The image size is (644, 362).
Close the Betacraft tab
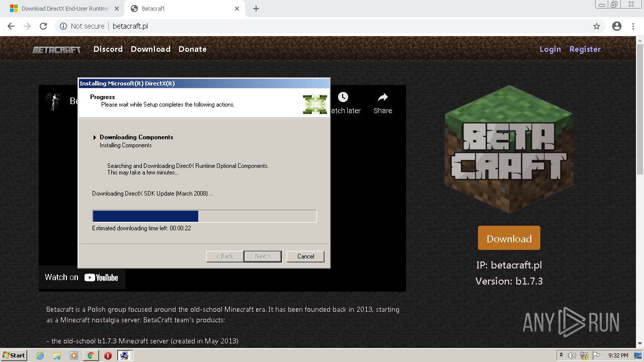[x=236, y=9]
